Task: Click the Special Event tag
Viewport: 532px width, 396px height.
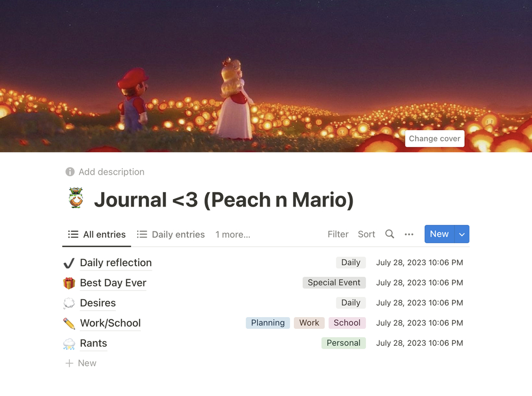Action: tap(334, 282)
